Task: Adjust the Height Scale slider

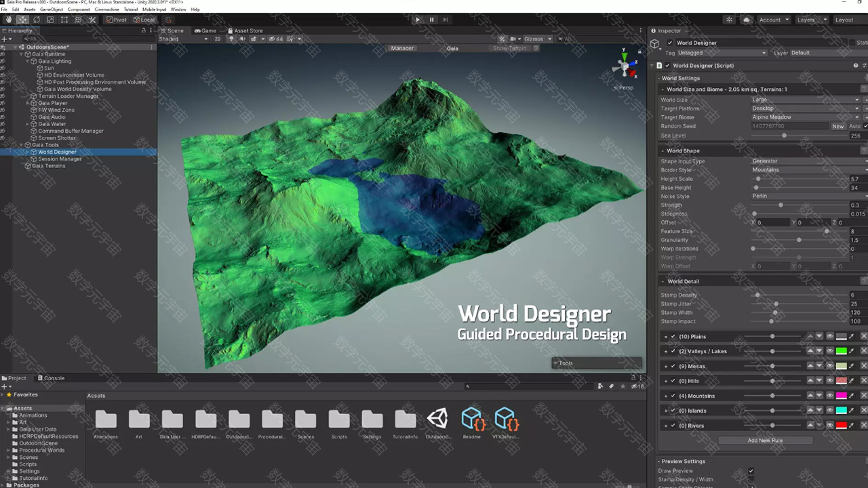Action: 799,179
